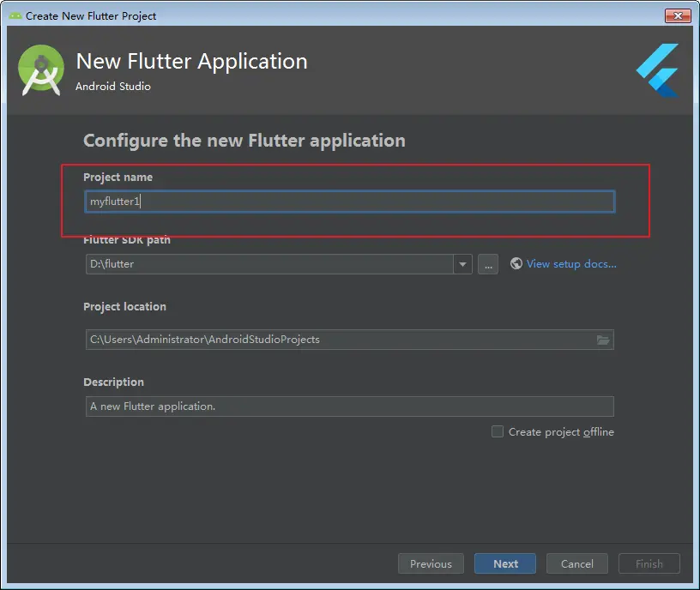This screenshot has width=700, height=590.
Task: Click the Previous button
Action: [431, 563]
